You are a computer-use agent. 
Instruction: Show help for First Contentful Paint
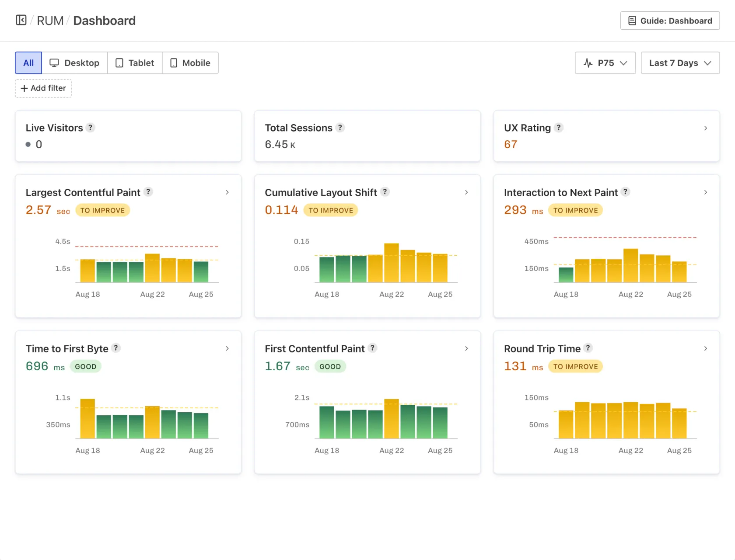pyautogui.click(x=372, y=348)
